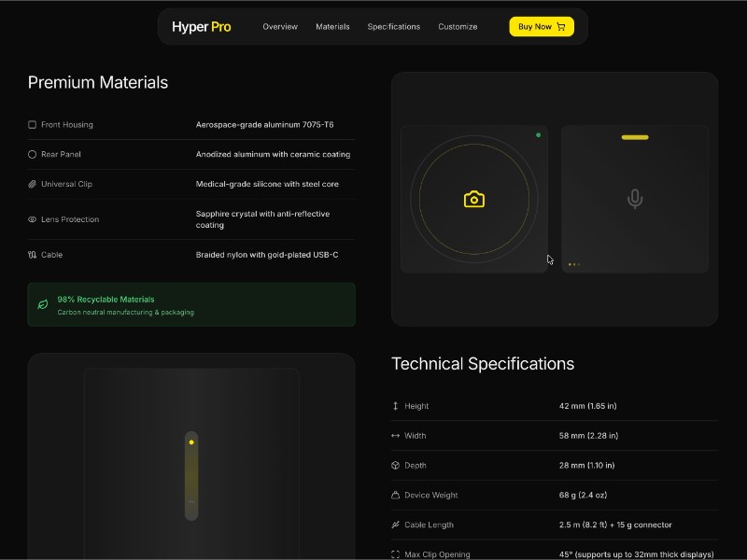747x560 pixels.
Task: Click the height arrow icon in Technical Specifications
Action: click(395, 406)
